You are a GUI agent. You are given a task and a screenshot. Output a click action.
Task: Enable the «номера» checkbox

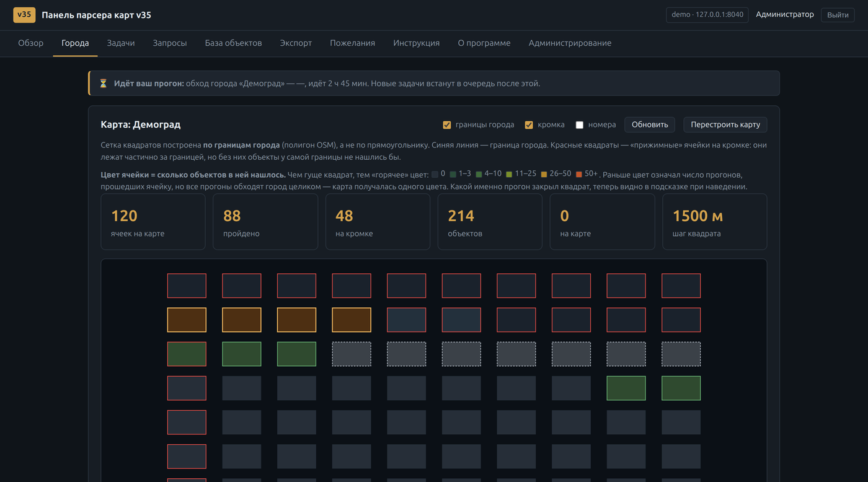click(580, 125)
